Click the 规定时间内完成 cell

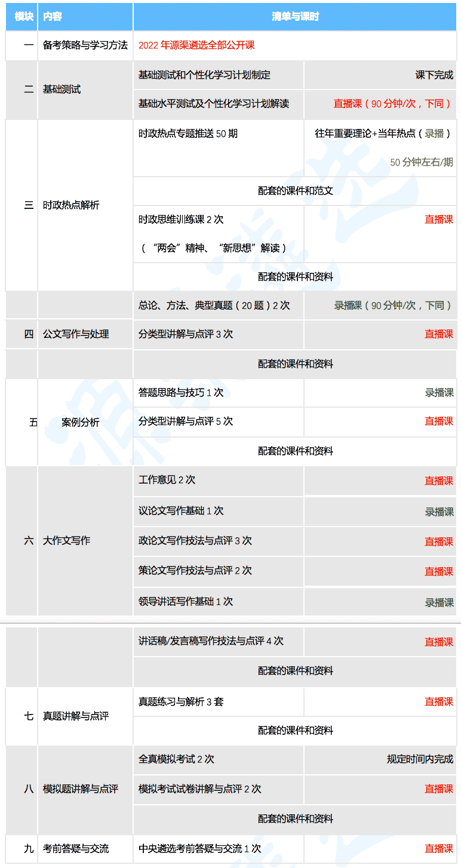pos(380,759)
